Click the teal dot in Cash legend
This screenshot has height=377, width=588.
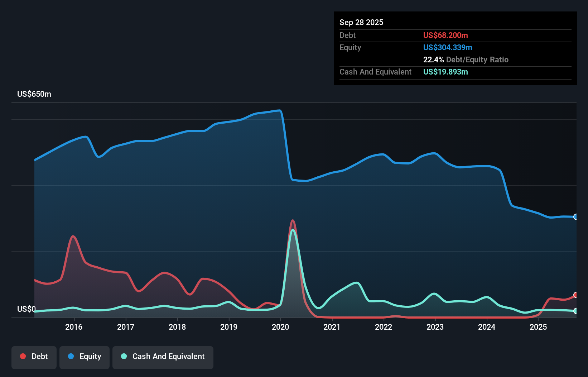124,356
